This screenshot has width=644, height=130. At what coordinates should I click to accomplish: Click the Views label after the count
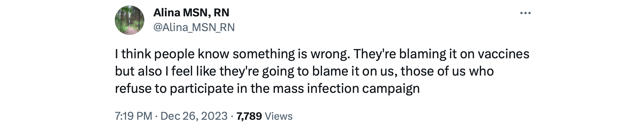[279, 116]
